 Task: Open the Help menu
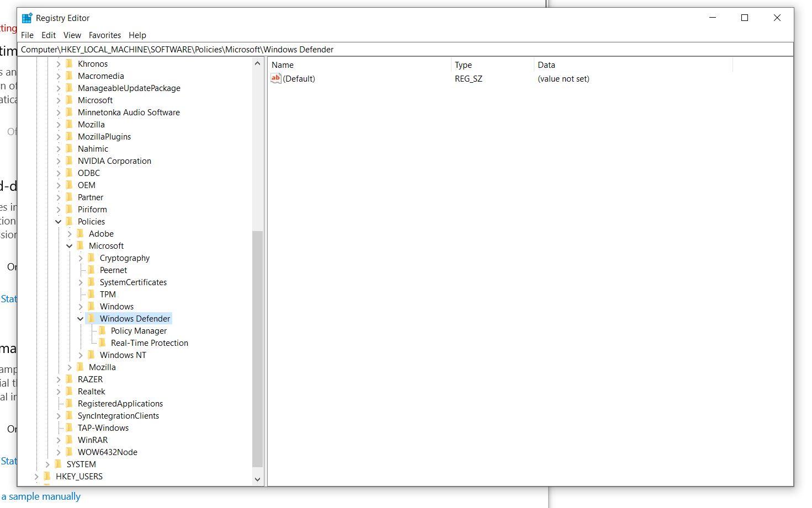(137, 35)
